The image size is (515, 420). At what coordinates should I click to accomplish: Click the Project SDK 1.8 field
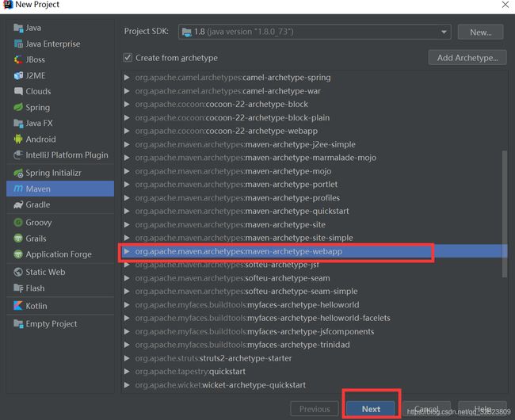click(315, 32)
